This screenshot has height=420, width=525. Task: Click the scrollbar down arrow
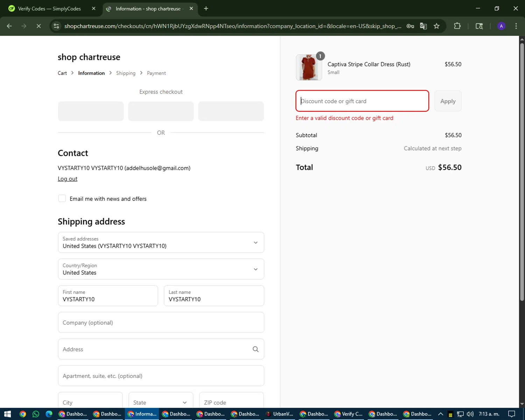click(x=522, y=404)
